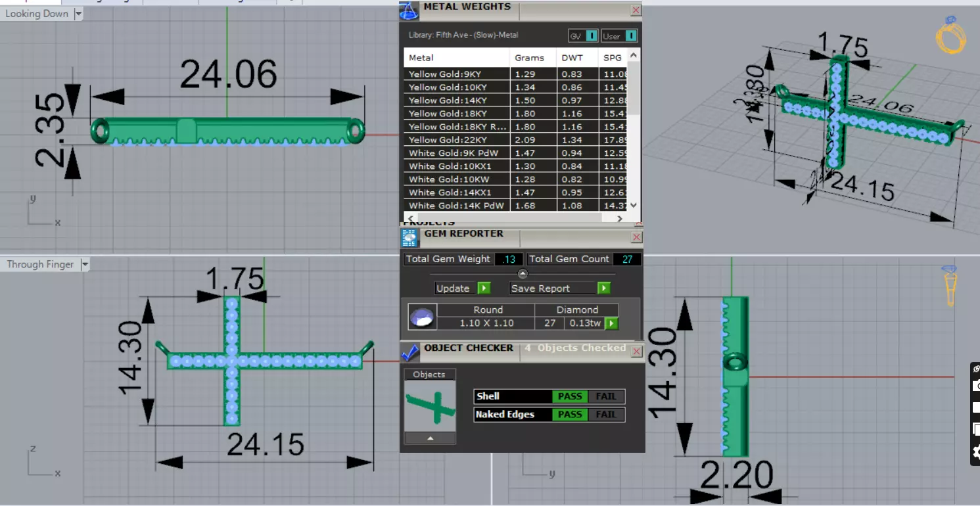Select Yellow Gold:10KY row
Viewport: 980px width, 506px height.
(516, 87)
